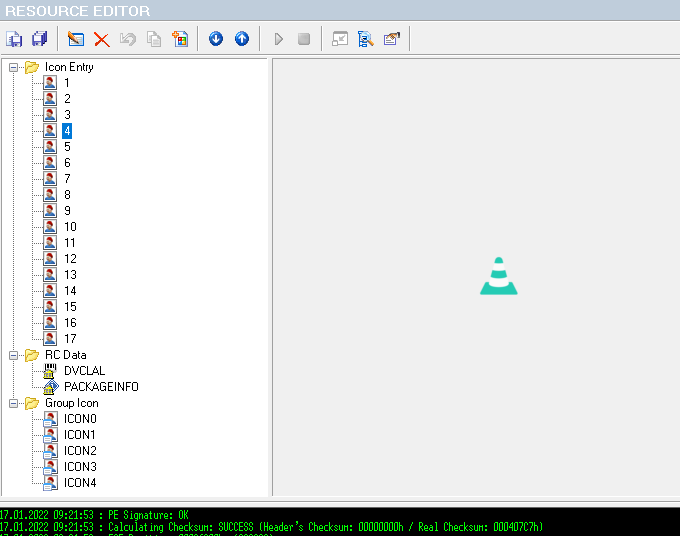Select icon entry 10
This screenshot has height=536, width=680.
tap(70, 227)
